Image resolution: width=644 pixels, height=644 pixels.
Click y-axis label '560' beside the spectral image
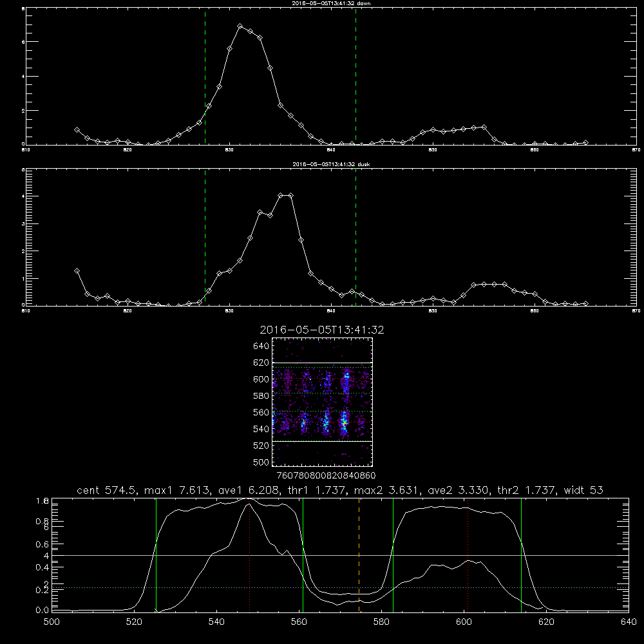(261, 412)
